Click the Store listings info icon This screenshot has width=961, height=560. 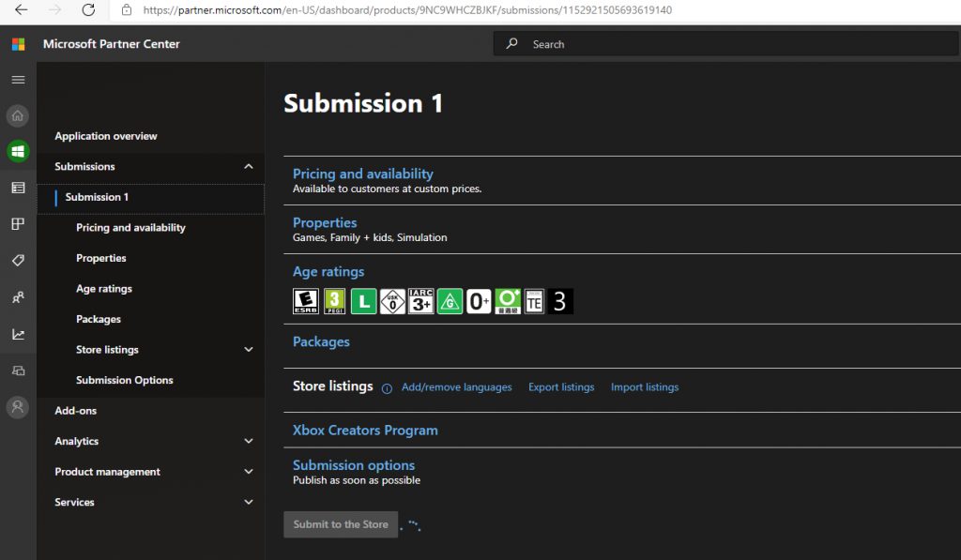(387, 388)
